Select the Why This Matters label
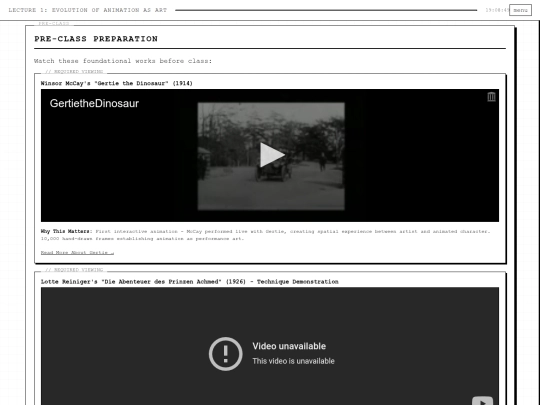Viewport: 540px width, 405px height. (66, 231)
